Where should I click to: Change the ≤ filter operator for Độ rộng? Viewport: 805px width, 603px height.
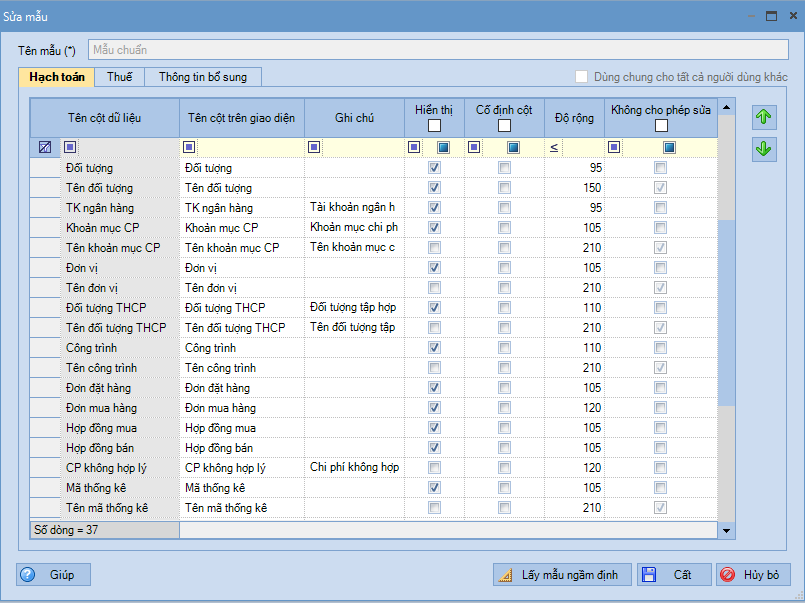point(554,148)
